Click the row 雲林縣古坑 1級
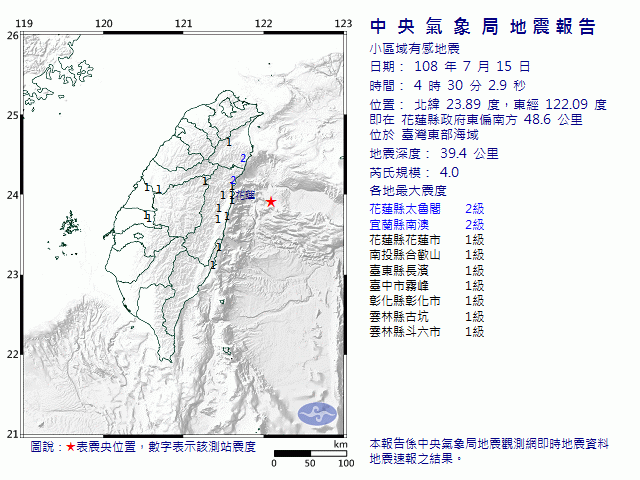Image resolution: width=640 pixels, height=480 pixels. [427, 317]
